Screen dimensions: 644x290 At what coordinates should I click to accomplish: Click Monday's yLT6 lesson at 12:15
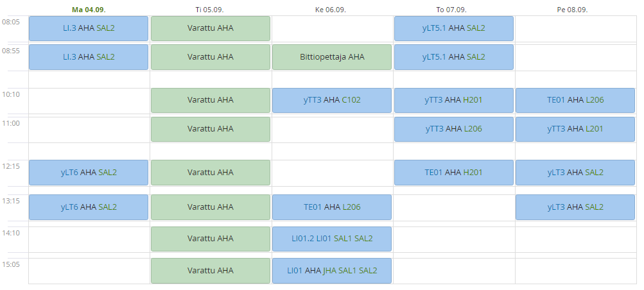tap(89, 173)
